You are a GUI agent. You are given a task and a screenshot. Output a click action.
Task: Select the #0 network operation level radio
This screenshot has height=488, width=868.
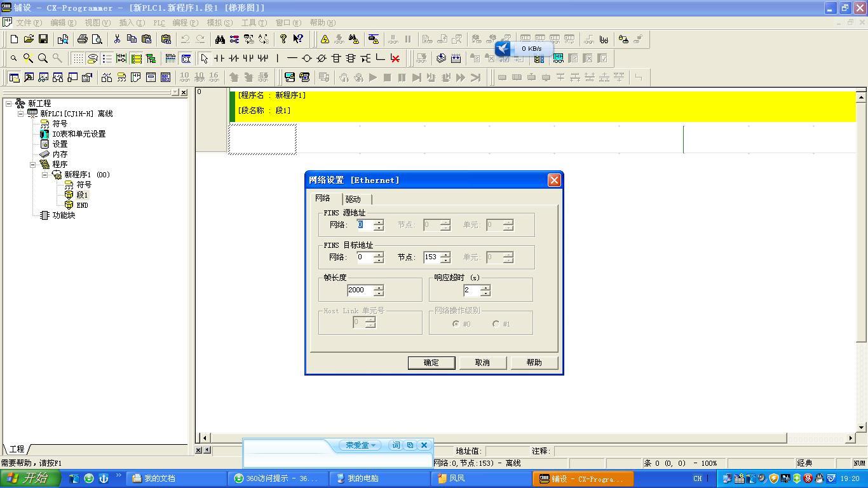click(456, 324)
